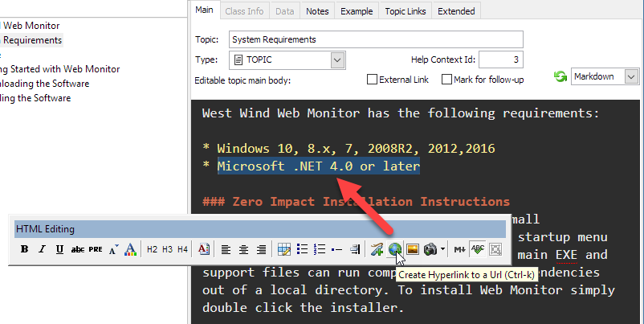644x324 pixels.
Task: Switch to the Data tab
Action: coord(284,11)
